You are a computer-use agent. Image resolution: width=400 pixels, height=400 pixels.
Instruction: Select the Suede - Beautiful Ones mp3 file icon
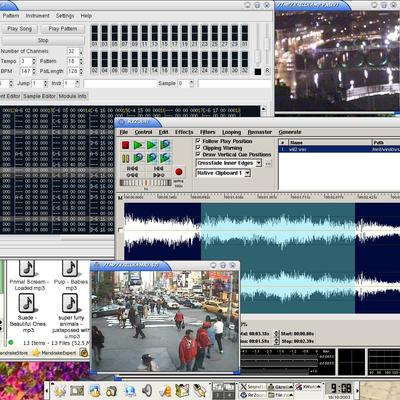pos(27,303)
